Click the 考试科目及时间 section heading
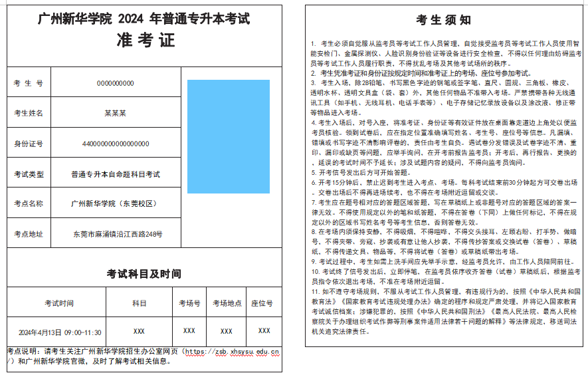 pos(144,274)
